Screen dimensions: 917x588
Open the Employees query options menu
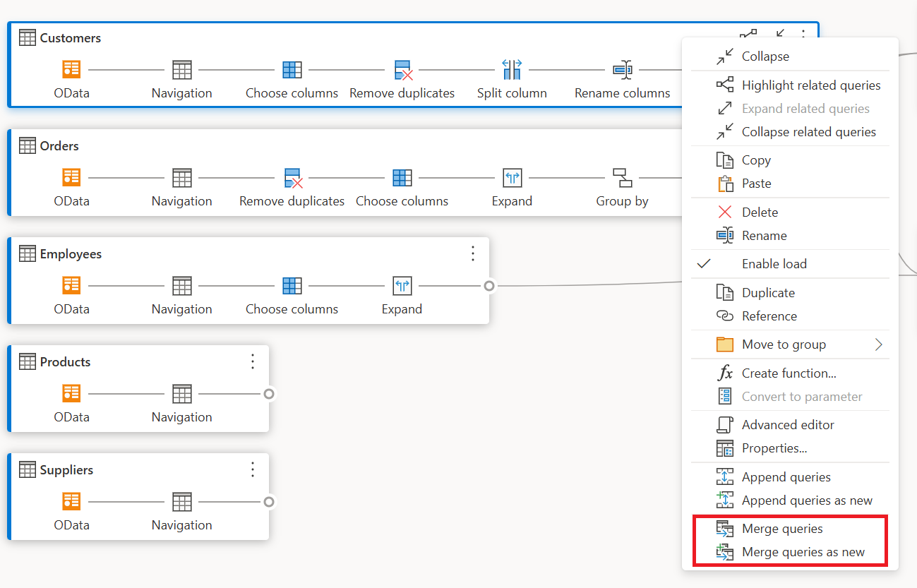[473, 253]
